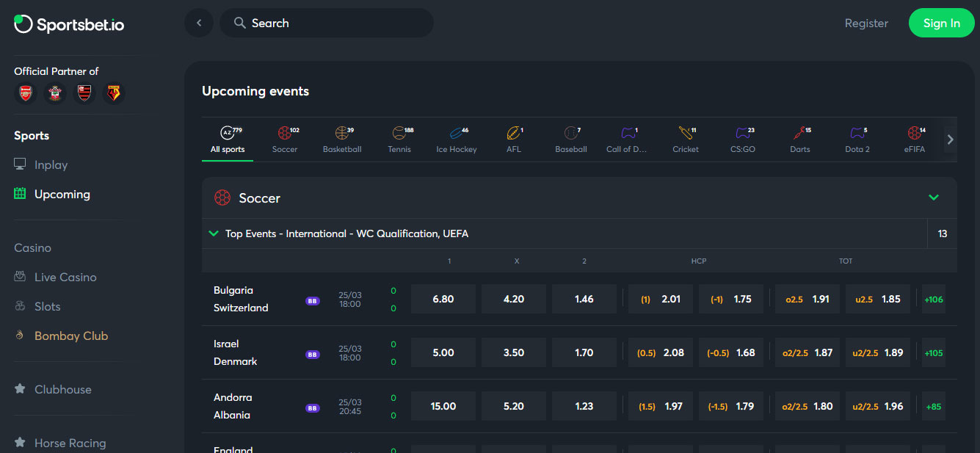The image size is (980, 453).
Task: Select the Cricket sport tab
Action: click(x=686, y=140)
